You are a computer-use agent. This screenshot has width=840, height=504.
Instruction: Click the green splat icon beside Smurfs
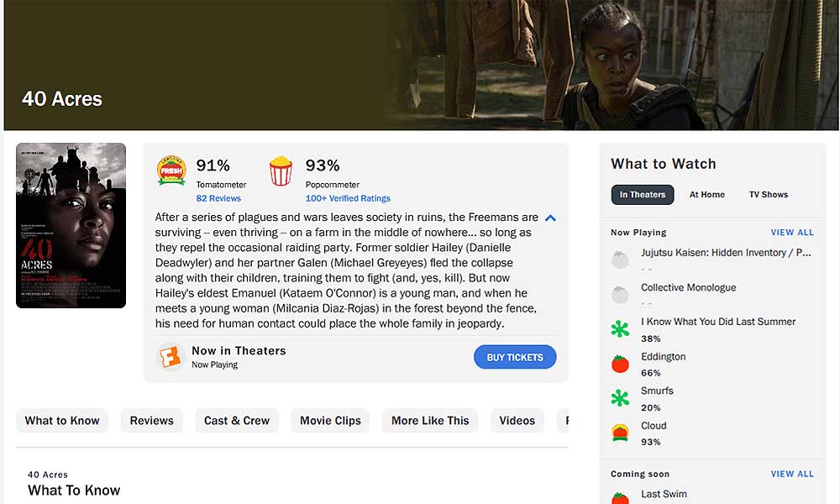pos(620,398)
